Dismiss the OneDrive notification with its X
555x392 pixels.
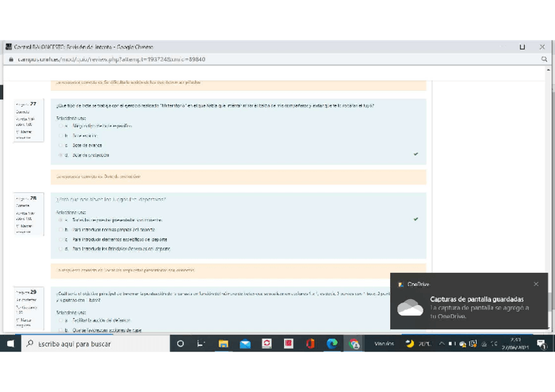(536, 284)
